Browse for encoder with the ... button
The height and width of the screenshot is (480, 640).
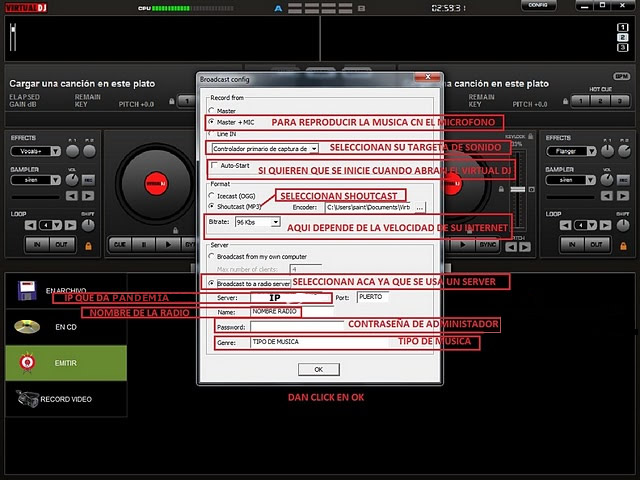coord(420,207)
